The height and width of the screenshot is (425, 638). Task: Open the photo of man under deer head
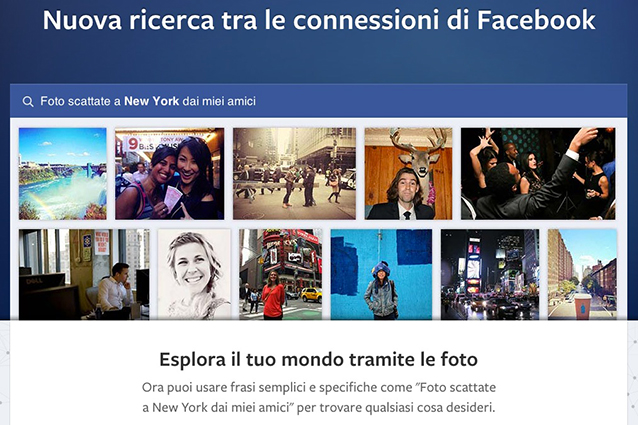pos(408,174)
